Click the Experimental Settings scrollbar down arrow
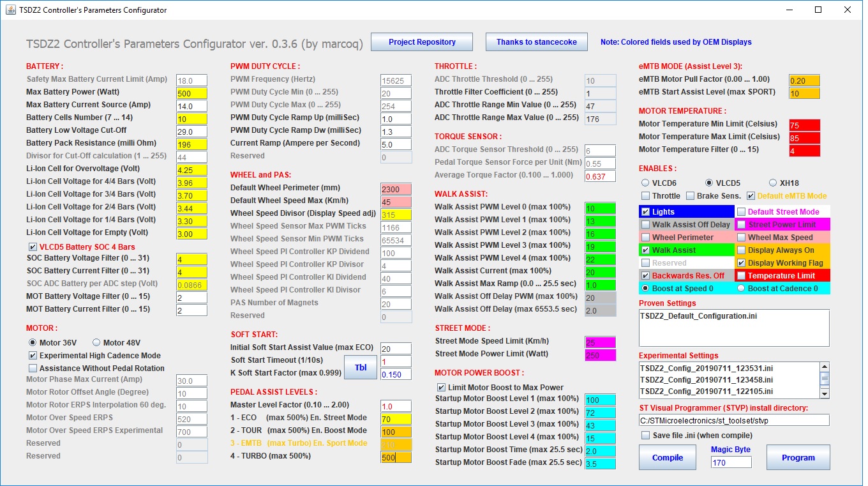The width and height of the screenshot is (868, 486). tap(824, 393)
